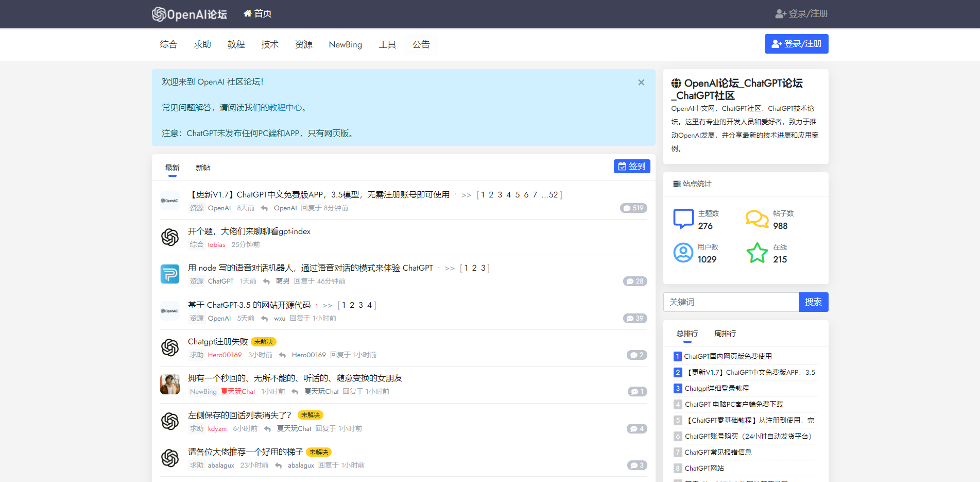
Task: Click the 站点统计 list icon
Action: [x=677, y=184]
